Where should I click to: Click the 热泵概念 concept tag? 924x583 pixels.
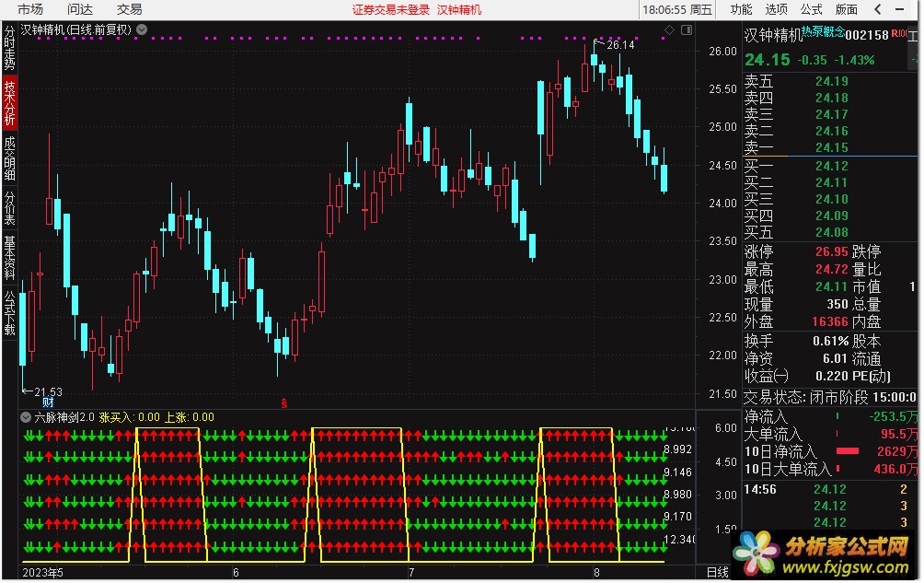824,31
